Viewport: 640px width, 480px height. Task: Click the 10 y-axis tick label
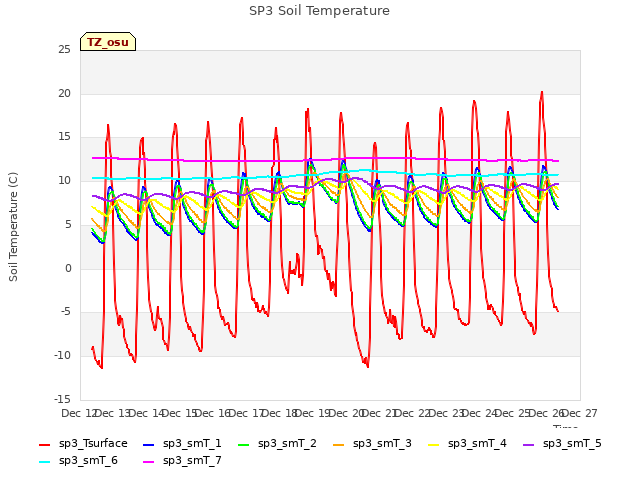pyautogui.click(x=64, y=181)
